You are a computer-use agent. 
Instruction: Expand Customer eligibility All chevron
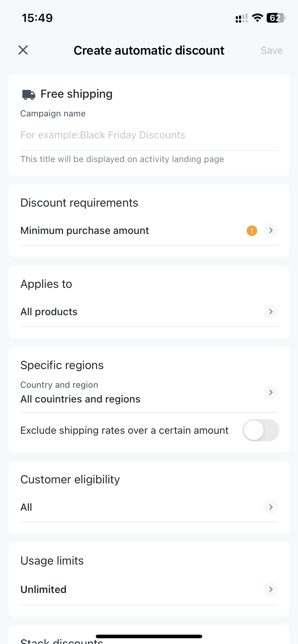pyautogui.click(x=271, y=507)
